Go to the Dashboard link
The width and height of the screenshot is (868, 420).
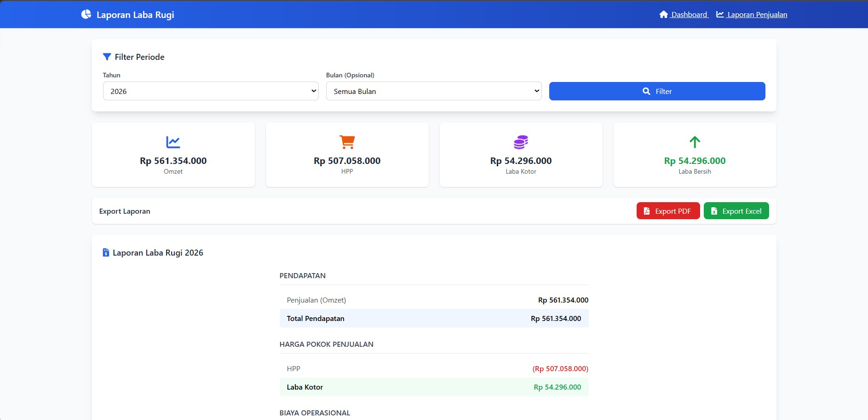[689, 14]
